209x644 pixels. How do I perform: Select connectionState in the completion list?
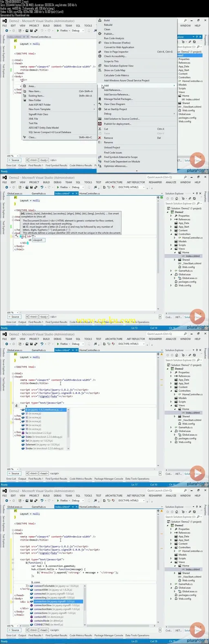(56, 609)
